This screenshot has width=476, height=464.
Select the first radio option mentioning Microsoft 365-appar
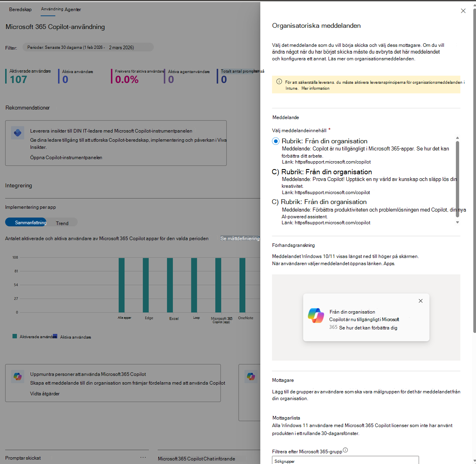tap(276, 141)
